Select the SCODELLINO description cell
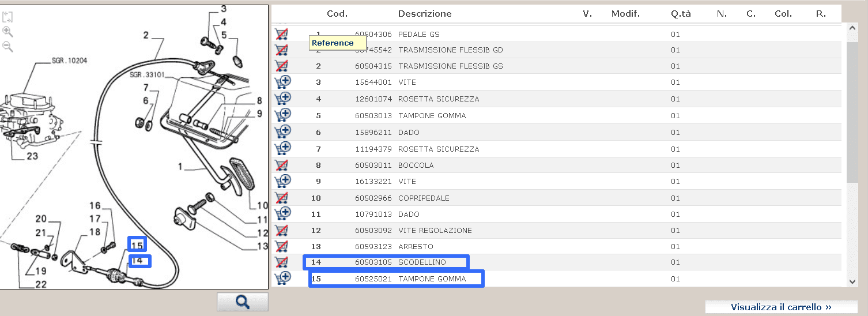Image resolution: width=868 pixels, height=316 pixels. click(x=422, y=262)
